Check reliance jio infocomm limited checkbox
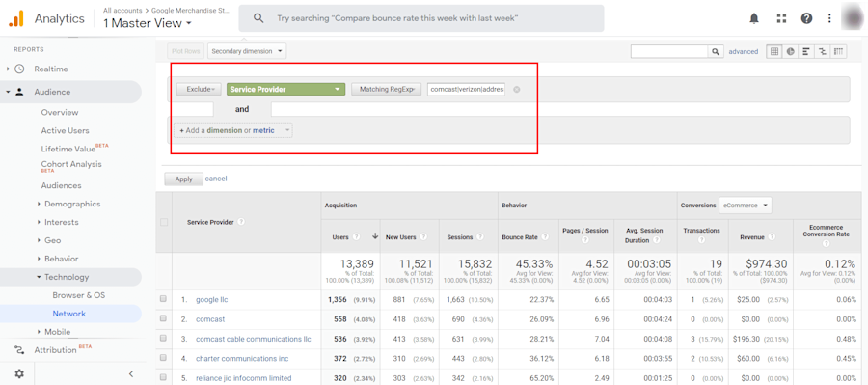Screen dimensions: 868x385 point(163,378)
